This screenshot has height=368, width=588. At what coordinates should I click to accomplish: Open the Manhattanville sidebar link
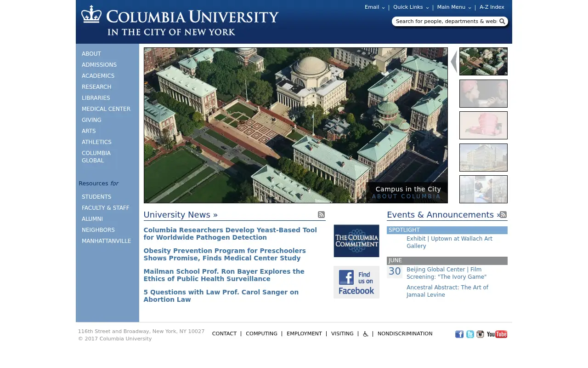pos(107,241)
